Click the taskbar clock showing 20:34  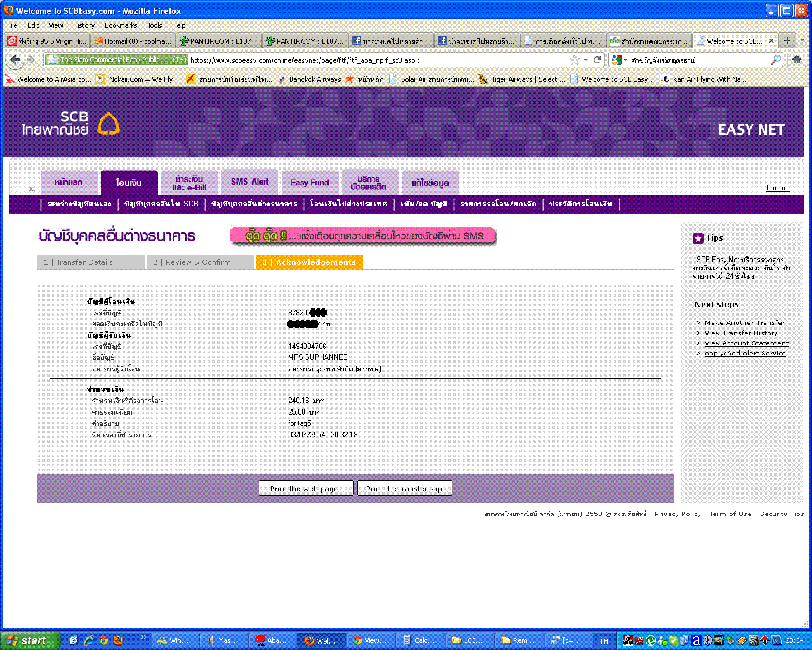(x=795, y=640)
